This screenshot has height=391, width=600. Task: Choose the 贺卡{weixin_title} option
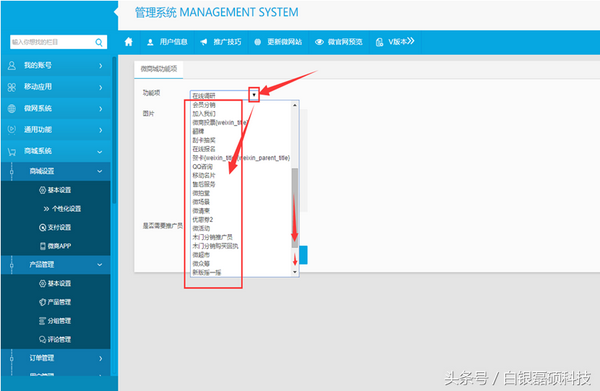point(241,158)
